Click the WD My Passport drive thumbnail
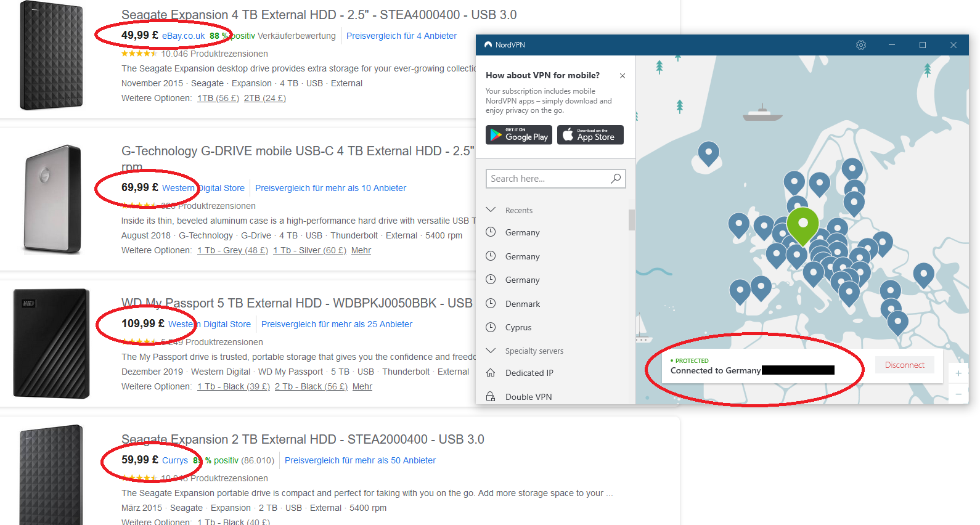Viewport: 980px width, 525px height. pyautogui.click(x=51, y=343)
